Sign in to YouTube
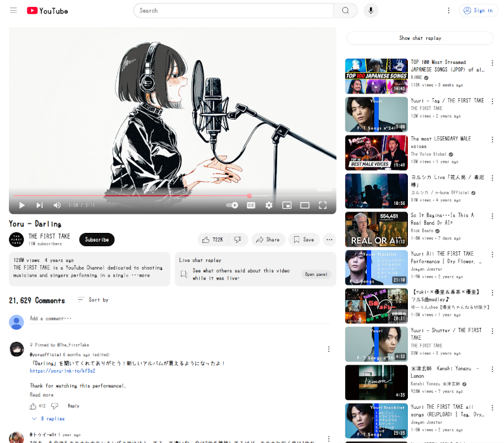 [x=478, y=11]
